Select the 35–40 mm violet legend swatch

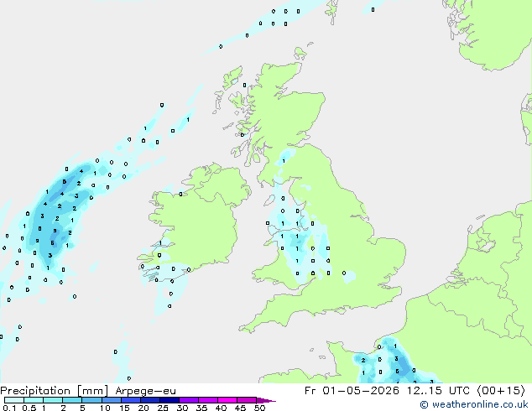point(208,400)
